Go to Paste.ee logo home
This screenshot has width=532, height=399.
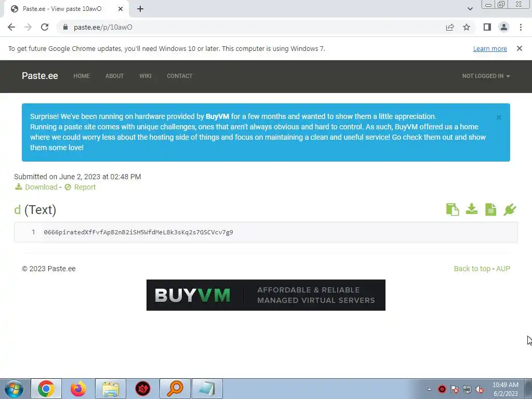pos(39,76)
